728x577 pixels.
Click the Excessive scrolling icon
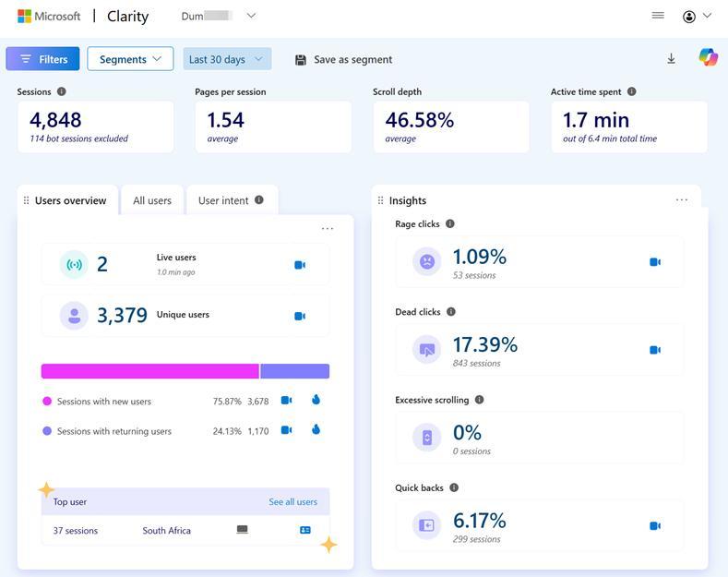(426, 438)
